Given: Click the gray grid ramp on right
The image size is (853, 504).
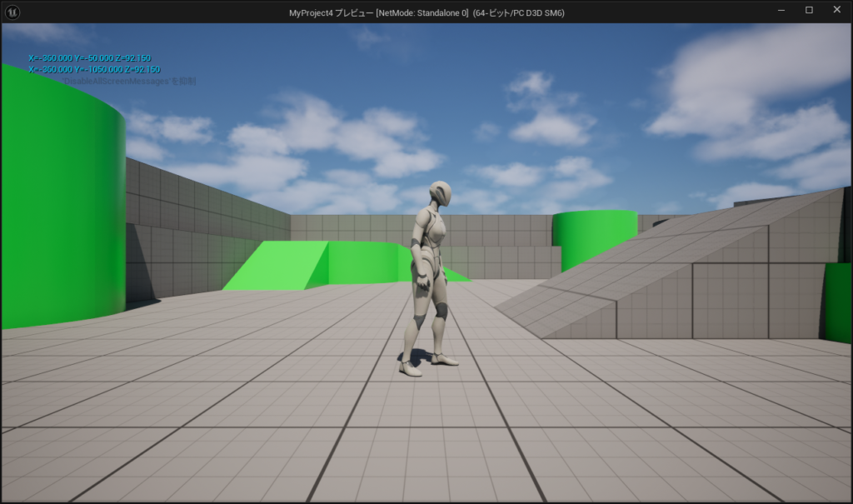Looking at the screenshot, I should (x=666, y=267).
